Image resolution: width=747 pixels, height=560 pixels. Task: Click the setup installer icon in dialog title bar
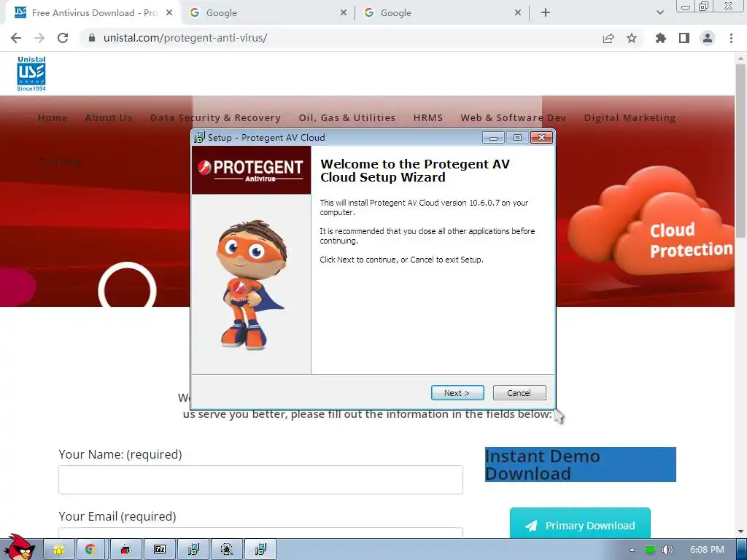(199, 138)
